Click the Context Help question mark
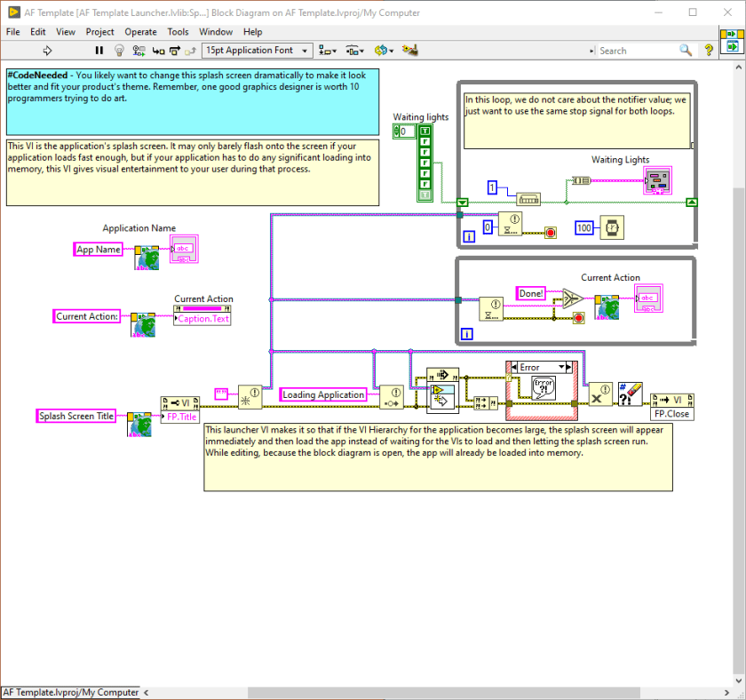This screenshot has height=700, width=746. (x=709, y=51)
